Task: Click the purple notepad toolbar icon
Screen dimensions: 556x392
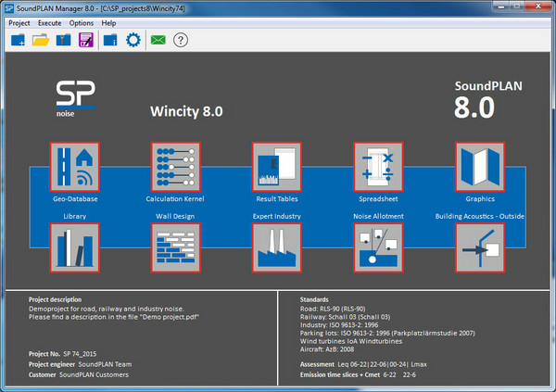Action: [86, 40]
